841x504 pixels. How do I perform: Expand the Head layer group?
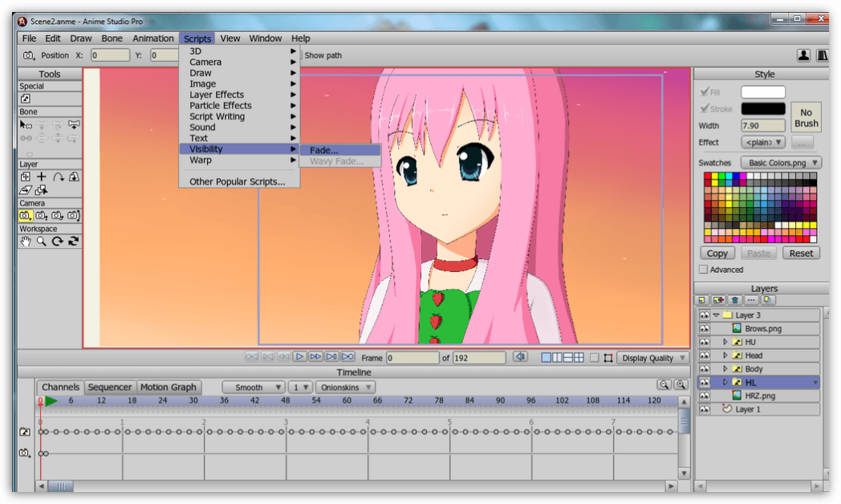(725, 356)
